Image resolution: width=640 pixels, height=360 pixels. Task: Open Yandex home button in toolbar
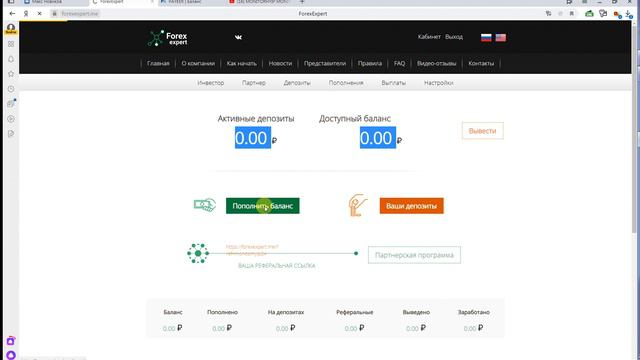pyautogui.click(x=26, y=13)
